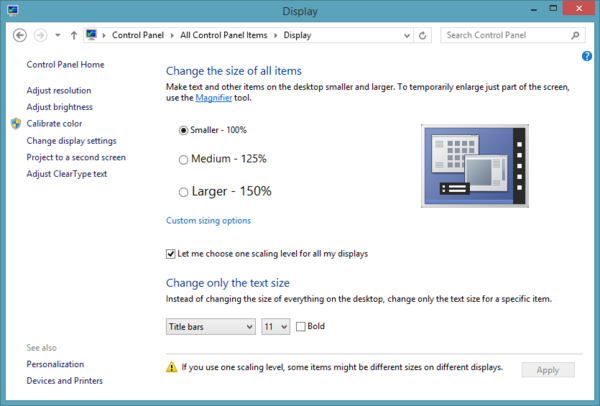
Task: Open Adjust ClearType text
Action: (67, 174)
